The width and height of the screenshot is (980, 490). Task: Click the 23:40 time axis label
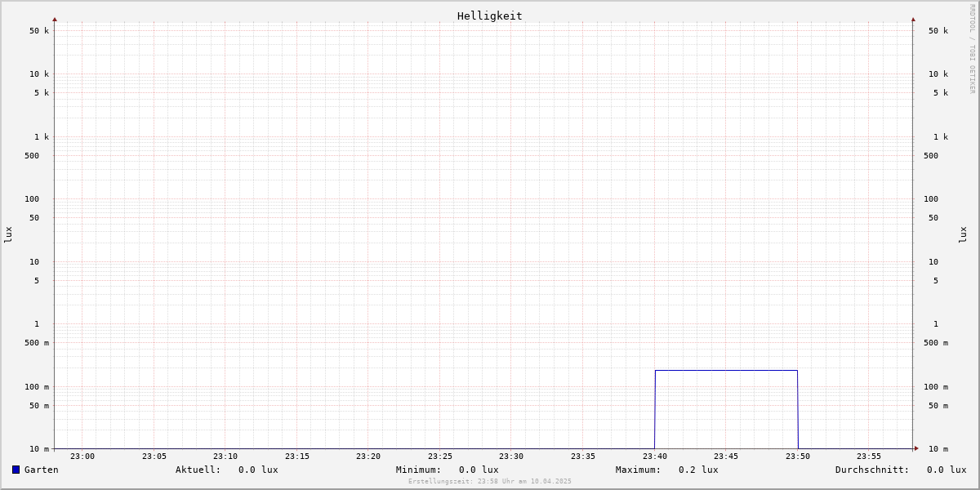pos(655,457)
